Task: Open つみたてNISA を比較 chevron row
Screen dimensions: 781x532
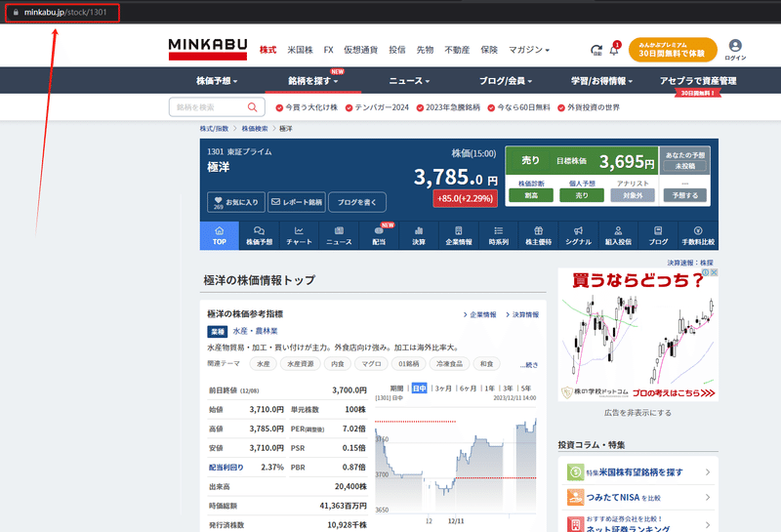Action: click(x=638, y=497)
